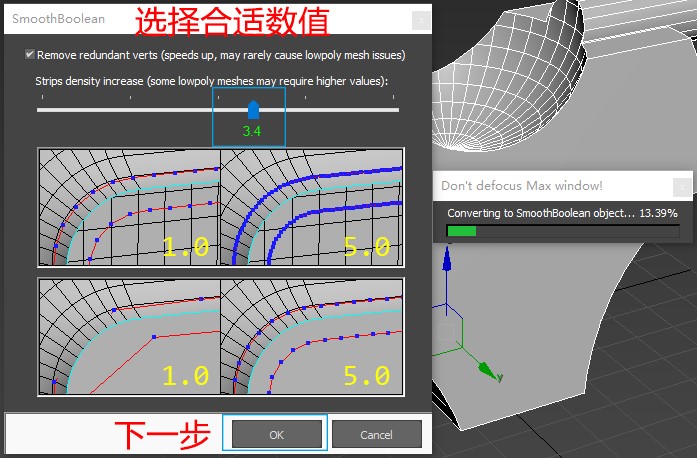Click the green Y-axis gizmo arrow
The image size is (697, 458).
[x=488, y=372]
